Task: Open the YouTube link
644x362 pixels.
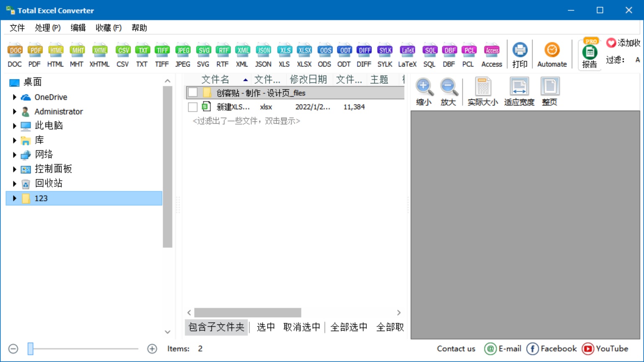Action: point(605,349)
